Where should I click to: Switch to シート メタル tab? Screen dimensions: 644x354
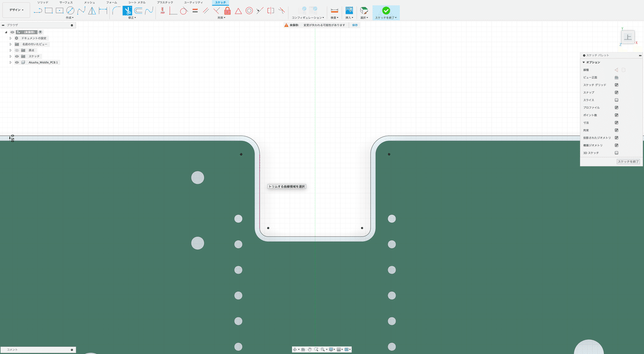[137, 3]
